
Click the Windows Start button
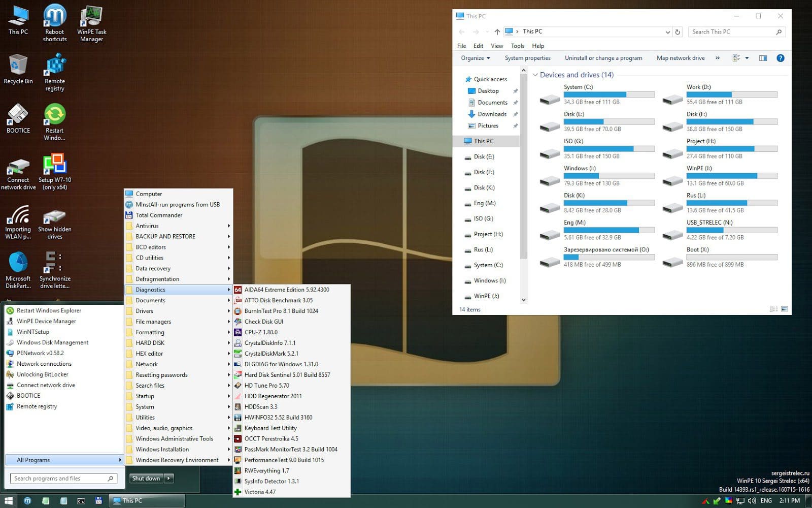tap(8, 501)
